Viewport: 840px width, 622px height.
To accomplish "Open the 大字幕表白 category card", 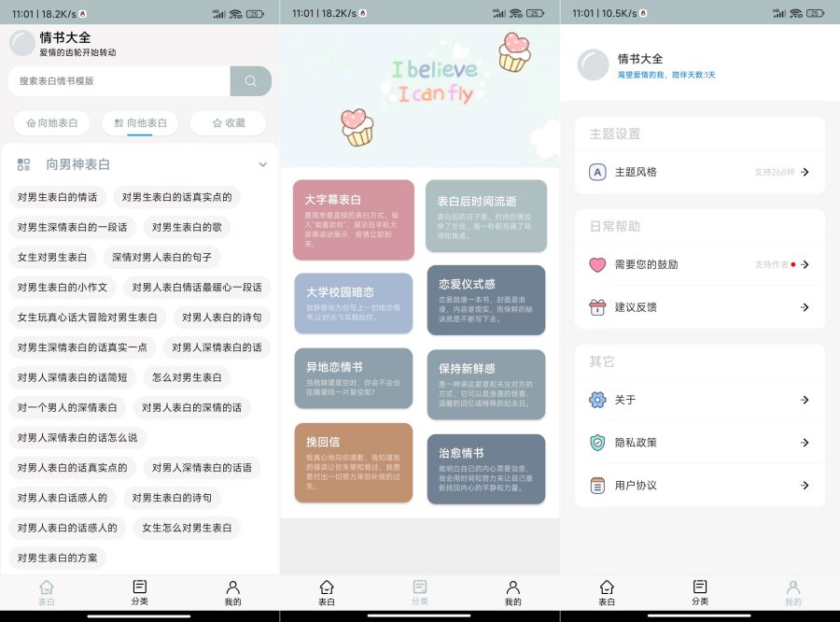I will click(x=354, y=217).
